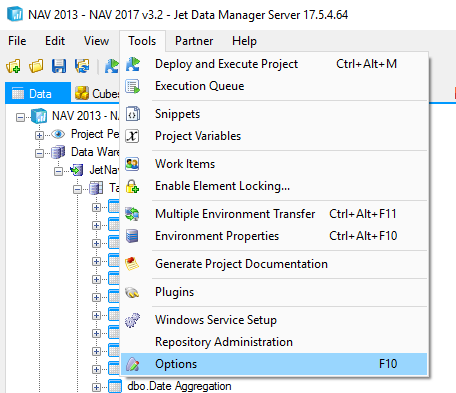456x393 pixels.
Task: Click the Execution Queue icon
Action: (133, 86)
